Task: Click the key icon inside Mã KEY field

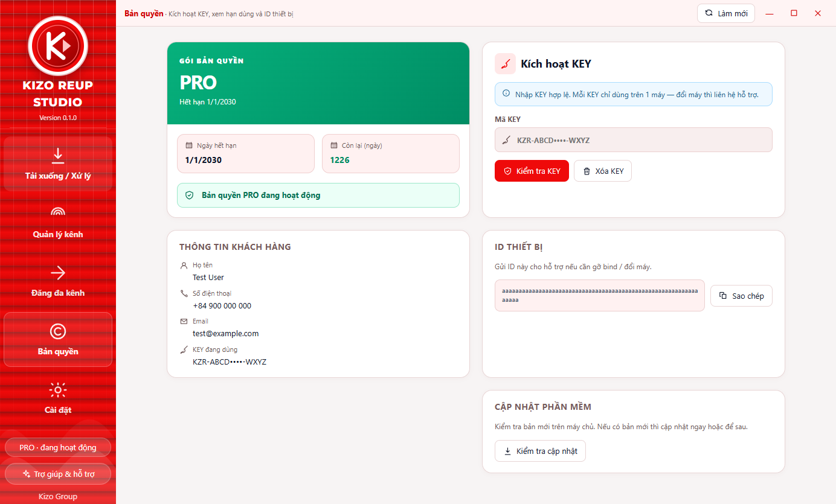Action: coord(506,141)
